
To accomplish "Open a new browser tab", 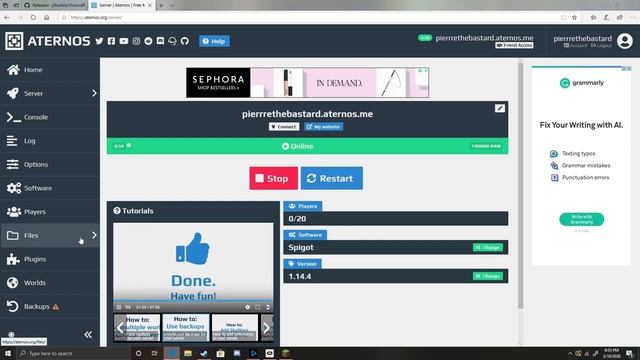I will tap(161, 5).
